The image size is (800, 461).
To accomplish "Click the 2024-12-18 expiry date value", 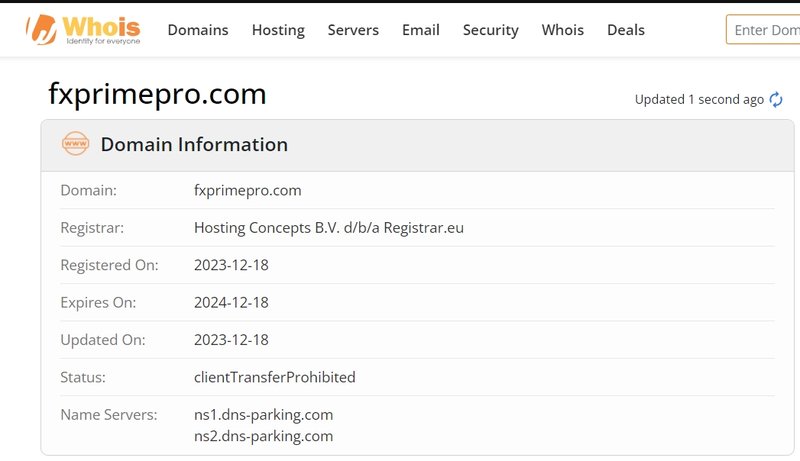I will [231, 302].
